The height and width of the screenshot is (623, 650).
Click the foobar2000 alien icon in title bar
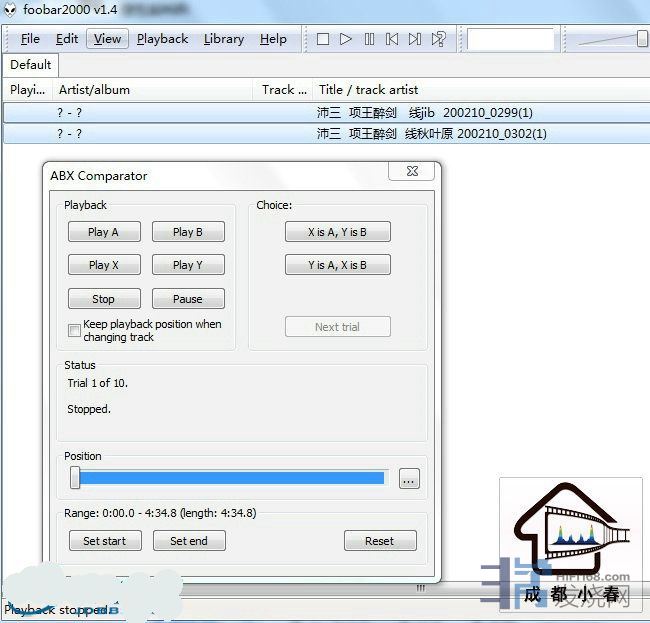pos(11,11)
